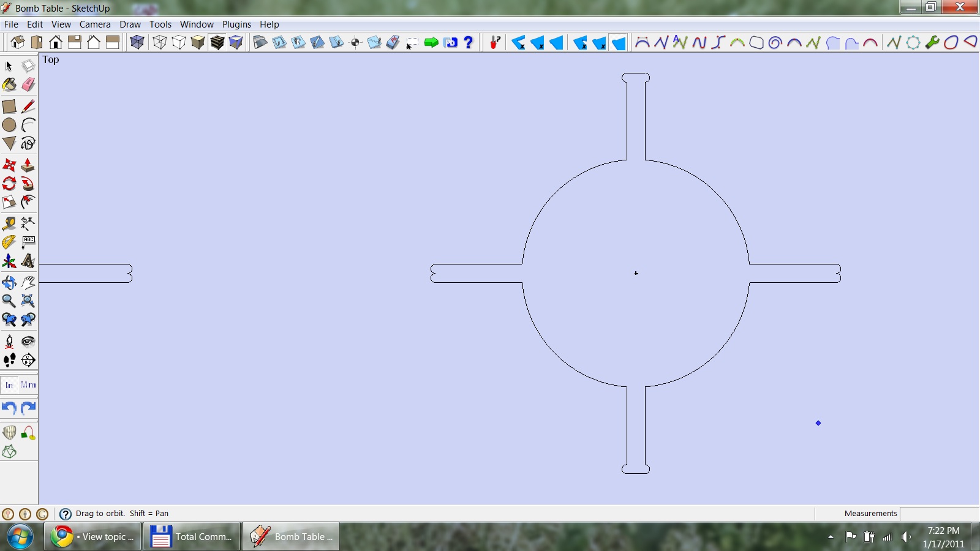Enable Shaded With Textures style
This screenshot has height=551, width=980.
tap(217, 42)
